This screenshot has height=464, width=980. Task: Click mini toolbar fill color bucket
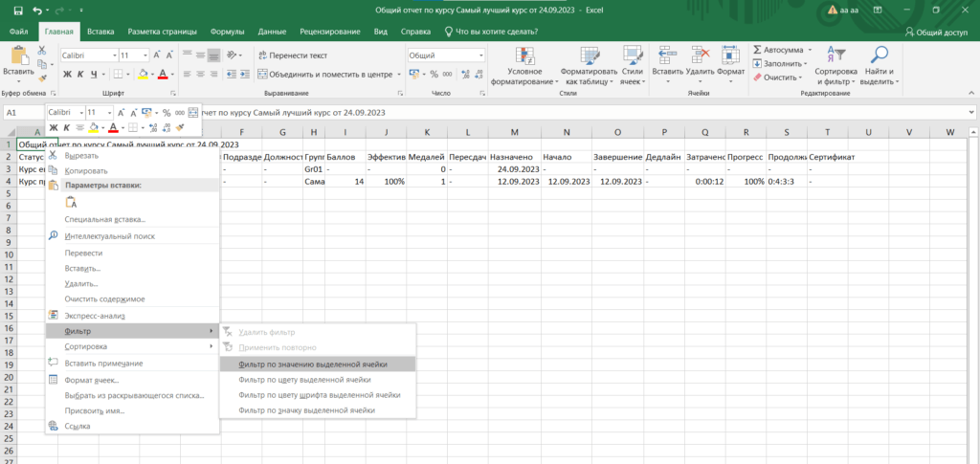[93, 127]
